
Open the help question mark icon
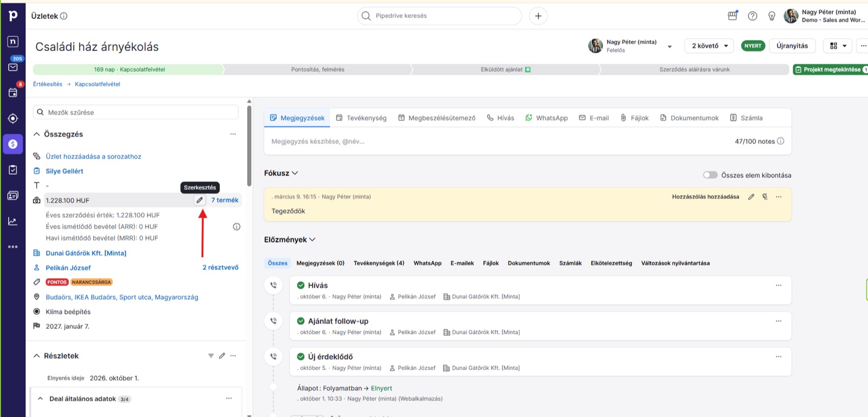[752, 16]
